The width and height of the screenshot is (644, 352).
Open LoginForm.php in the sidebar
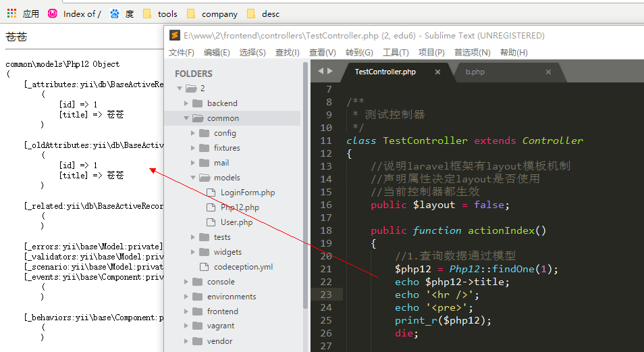point(247,193)
